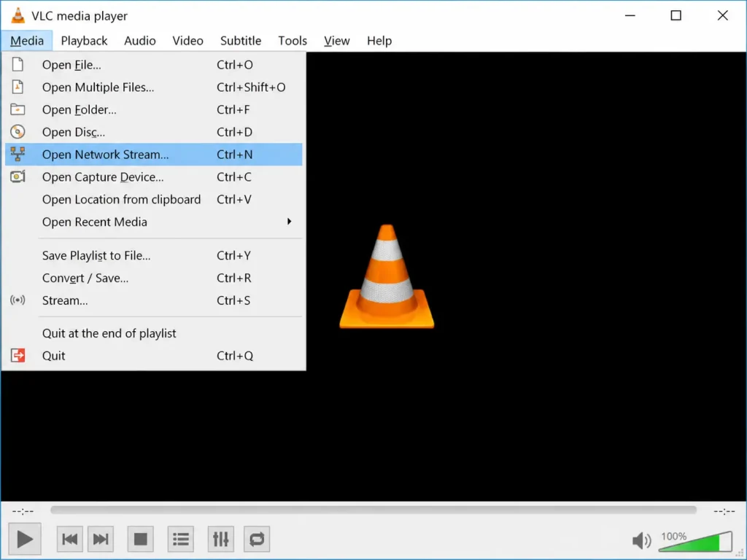Choose Open Multiple Files... entry
This screenshot has width=747, height=560.
click(153, 87)
